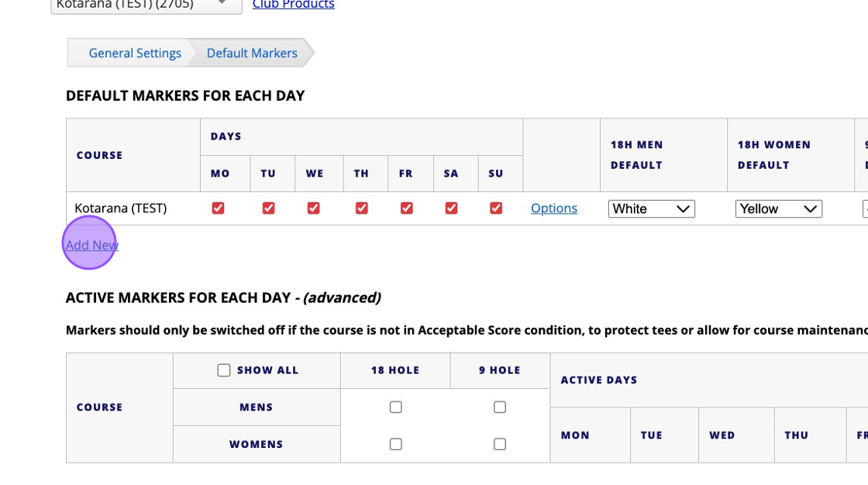This screenshot has height=485, width=868.
Task: Uncheck the Sunday checkbox for Kotarana
Action: 496,208
